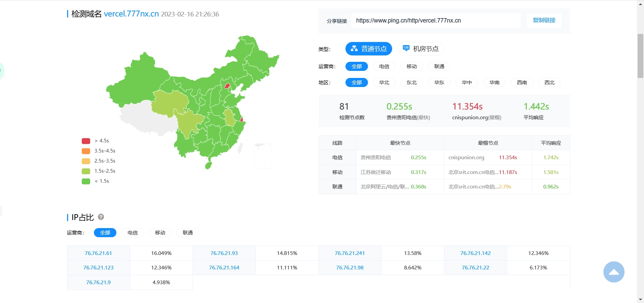Open IP 76.76.21.98 link
Image resolution: width=644 pixels, height=303 pixels.
tap(350, 268)
